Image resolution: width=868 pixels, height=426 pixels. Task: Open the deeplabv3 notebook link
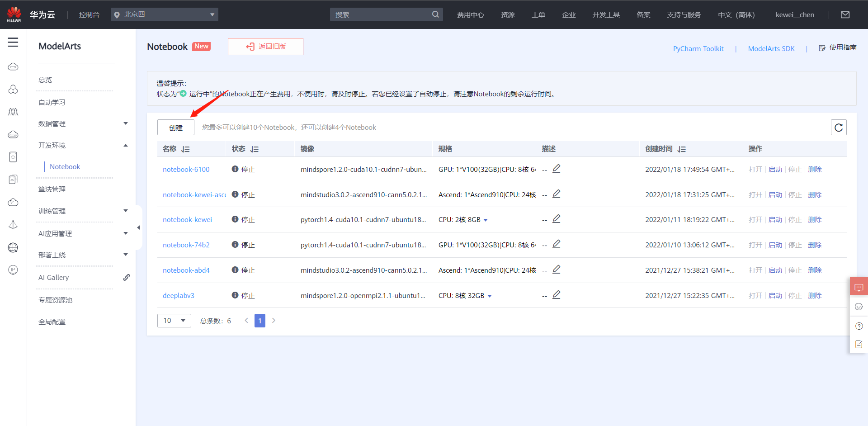179,295
